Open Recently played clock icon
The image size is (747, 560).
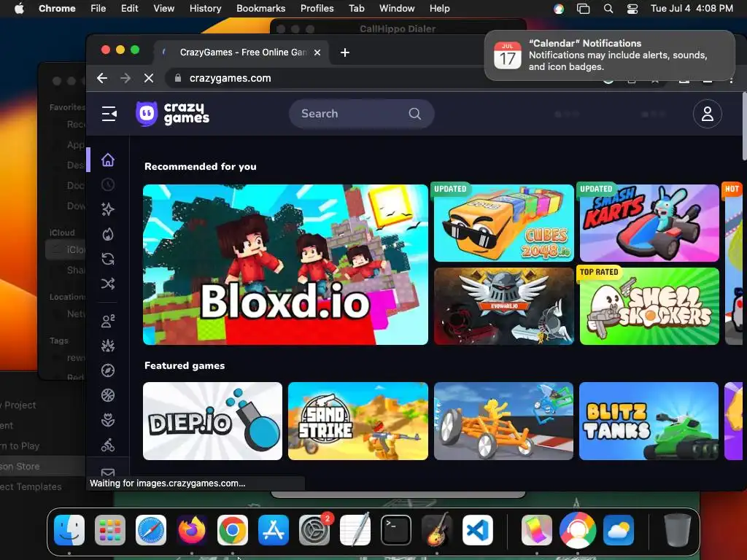pyautogui.click(x=108, y=184)
